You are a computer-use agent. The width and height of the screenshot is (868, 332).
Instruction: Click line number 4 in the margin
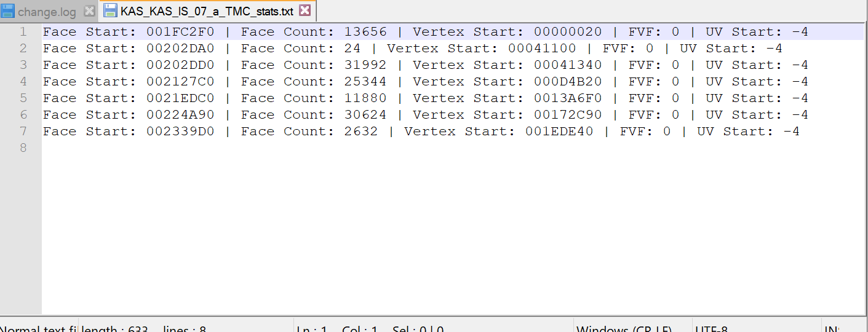click(x=23, y=81)
